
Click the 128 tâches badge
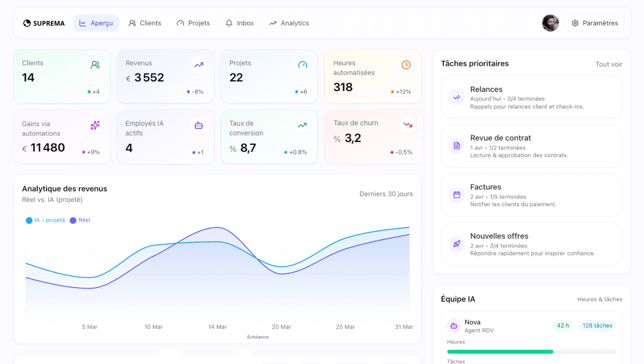(597, 325)
